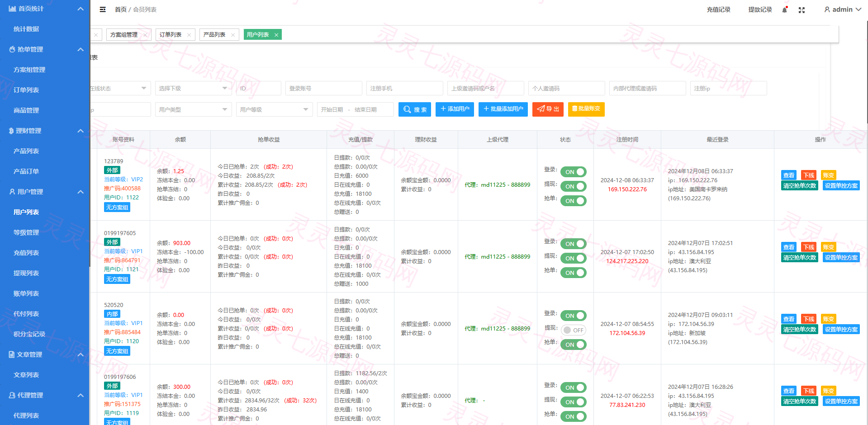The width and height of the screenshot is (868, 425).
Task: Open the 用户等级 dropdown
Action: 274,109
